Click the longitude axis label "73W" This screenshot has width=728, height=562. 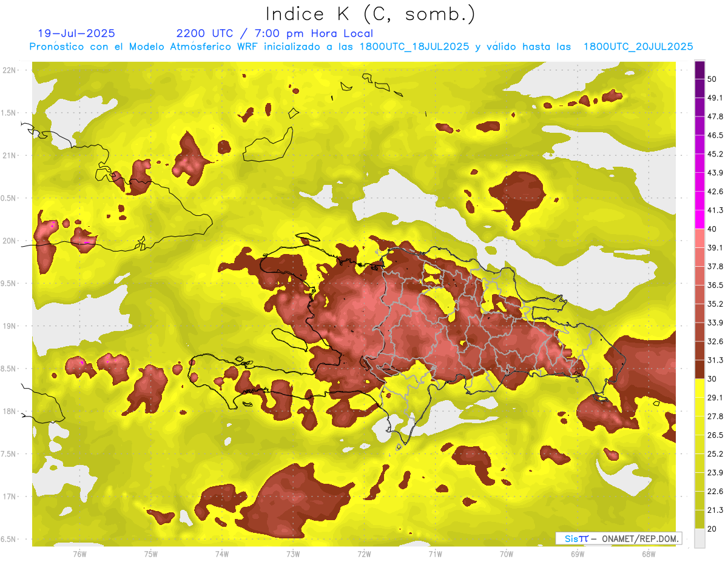tap(293, 554)
